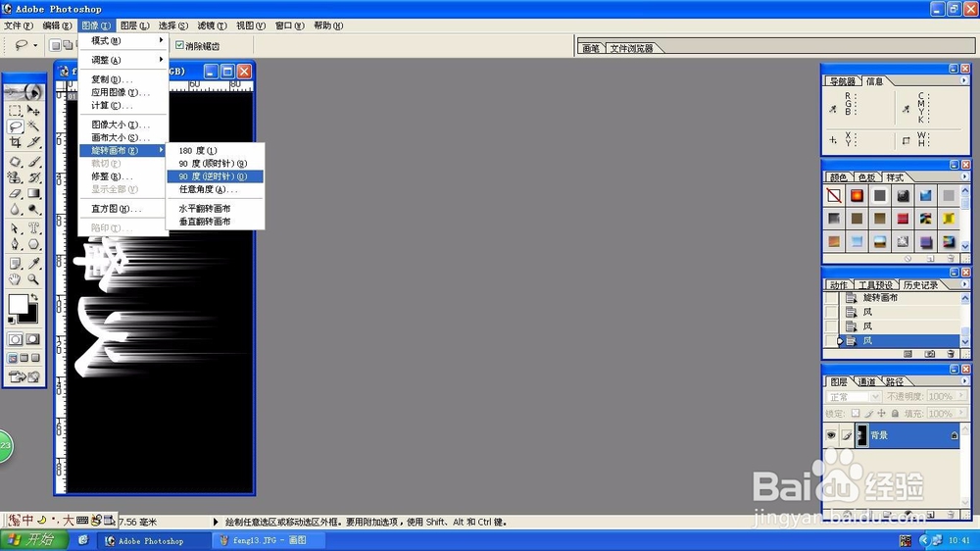Select the Slice tool
This screenshot has height=551, width=980.
33,142
